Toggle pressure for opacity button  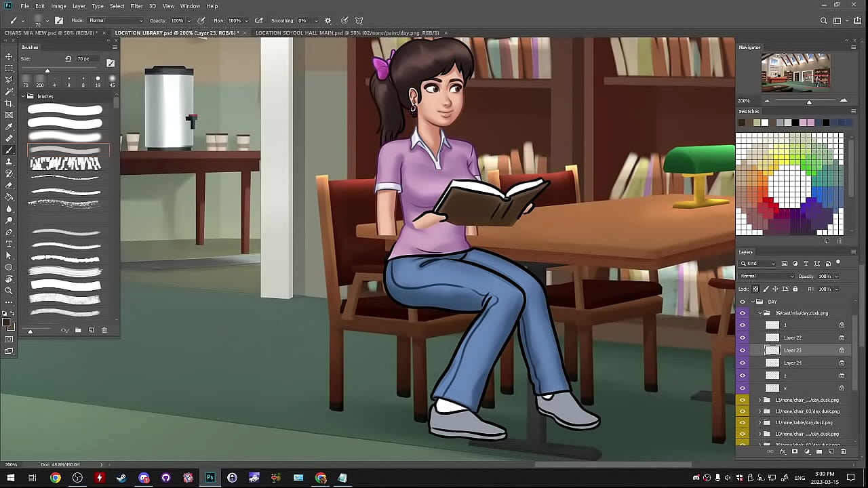click(201, 20)
